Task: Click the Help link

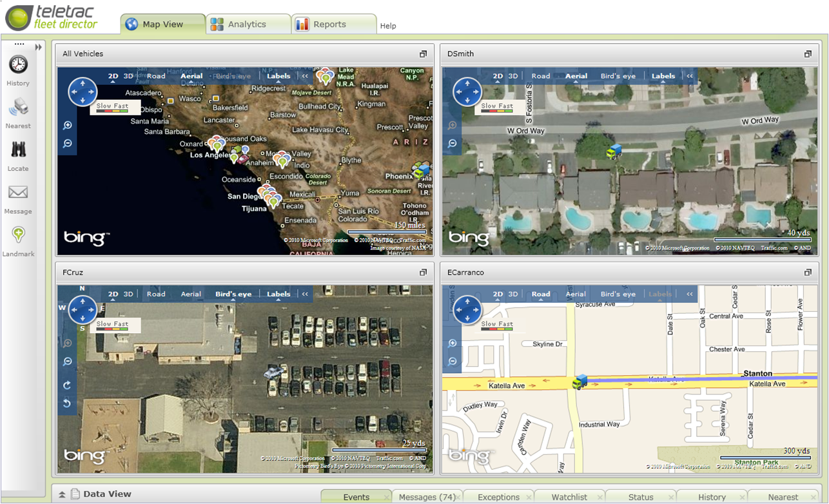Action: point(388,26)
